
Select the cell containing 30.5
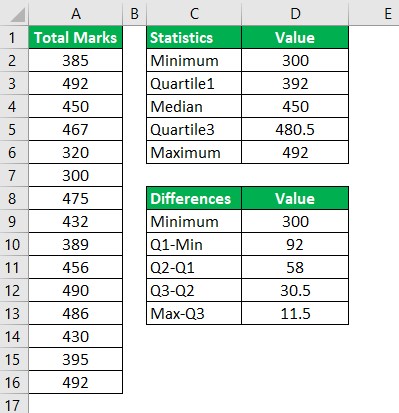(295, 290)
